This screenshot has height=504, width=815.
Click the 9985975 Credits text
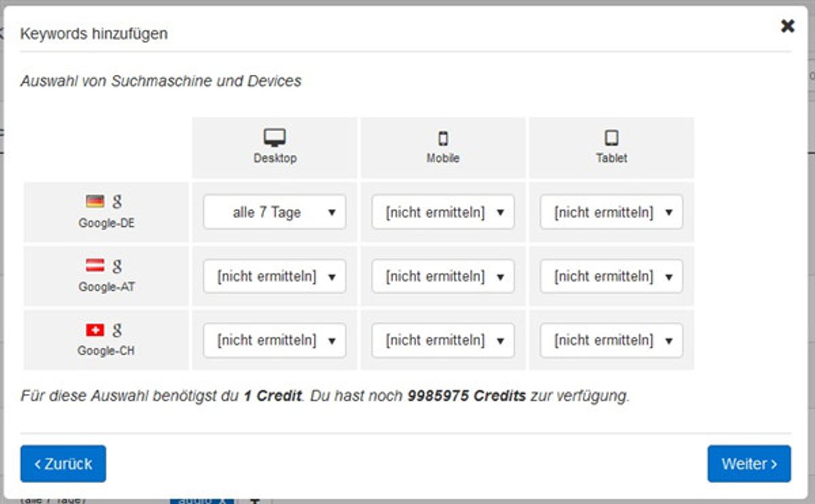tap(467, 396)
